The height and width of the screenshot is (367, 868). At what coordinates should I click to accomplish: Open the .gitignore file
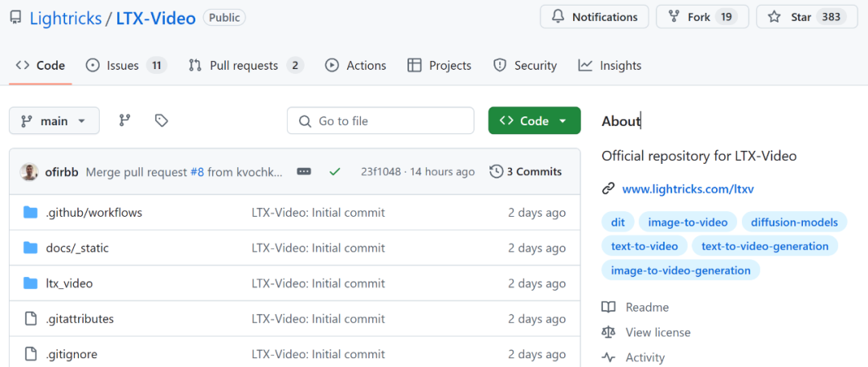[x=72, y=354]
